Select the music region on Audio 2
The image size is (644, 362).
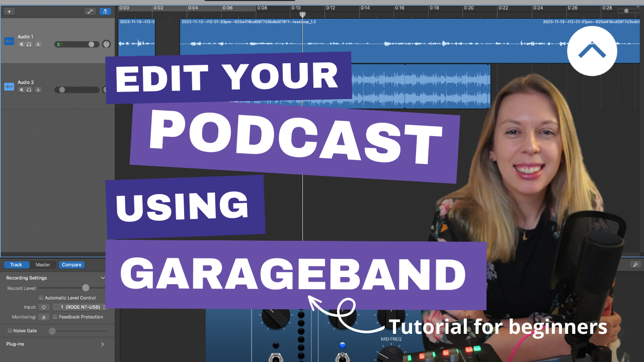click(x=420, y=86)
